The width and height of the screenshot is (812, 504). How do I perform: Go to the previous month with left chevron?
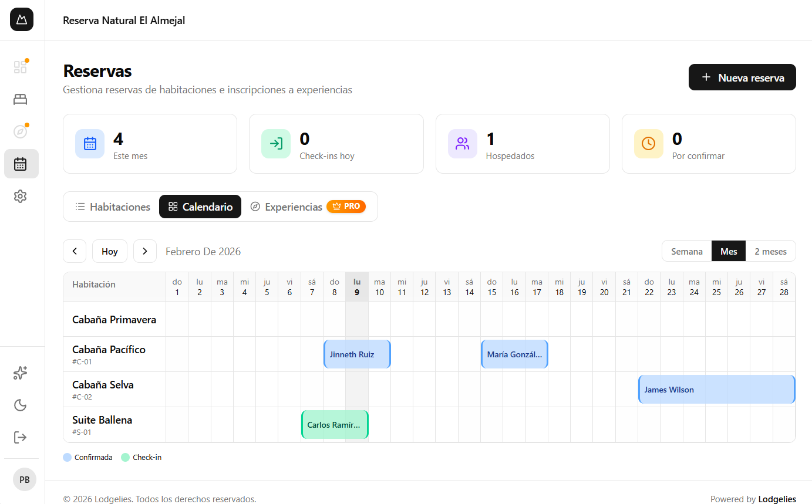75,251
